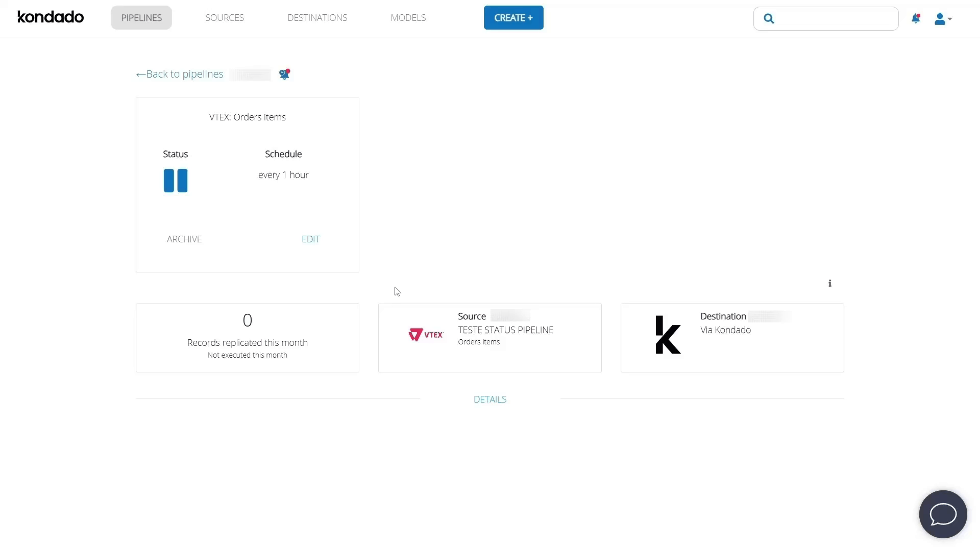Expand the DETAILS section
Image resolution: width=980 pixels, height=551 pixels.
[x=490, y=399]
